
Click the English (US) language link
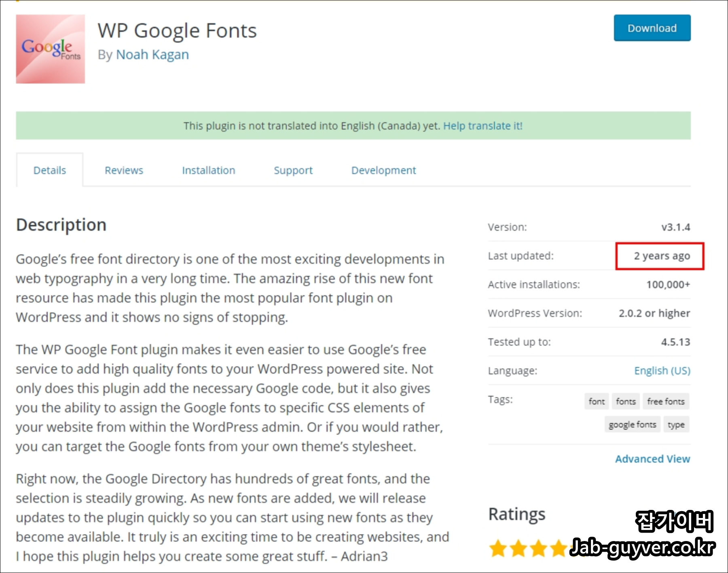(x=662, y=370)
